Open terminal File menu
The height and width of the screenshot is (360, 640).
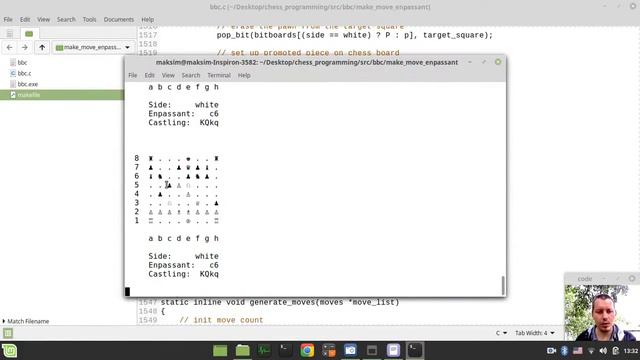133,76
